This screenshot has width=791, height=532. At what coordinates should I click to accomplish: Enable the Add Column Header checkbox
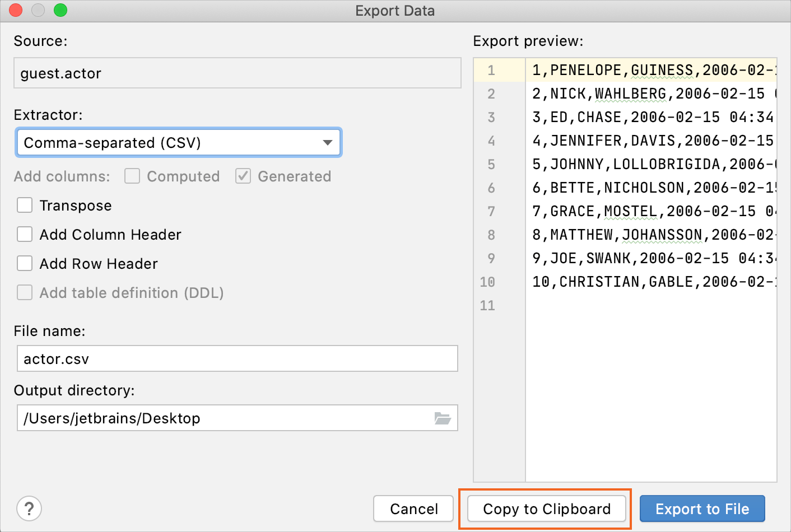(25, 234)
